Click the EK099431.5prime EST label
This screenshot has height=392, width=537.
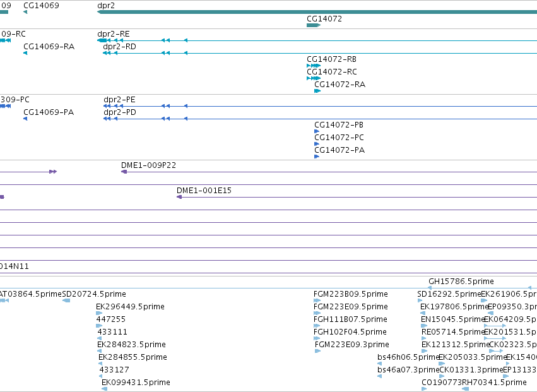tap(136, 383)
